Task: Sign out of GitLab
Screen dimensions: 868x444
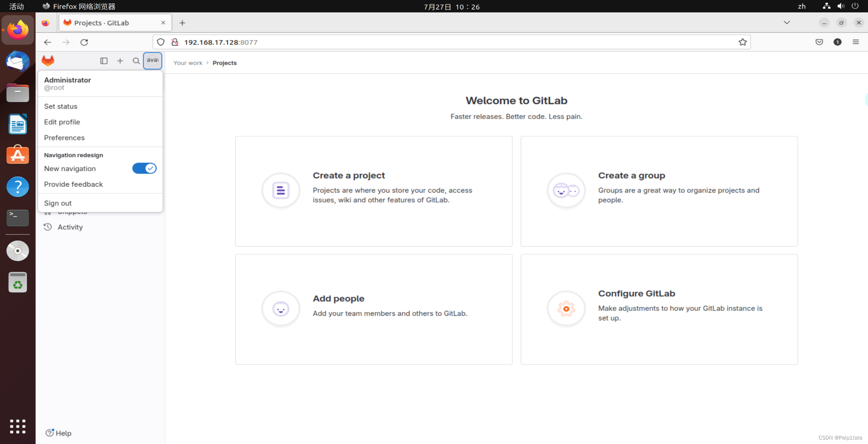Action: 100,203
